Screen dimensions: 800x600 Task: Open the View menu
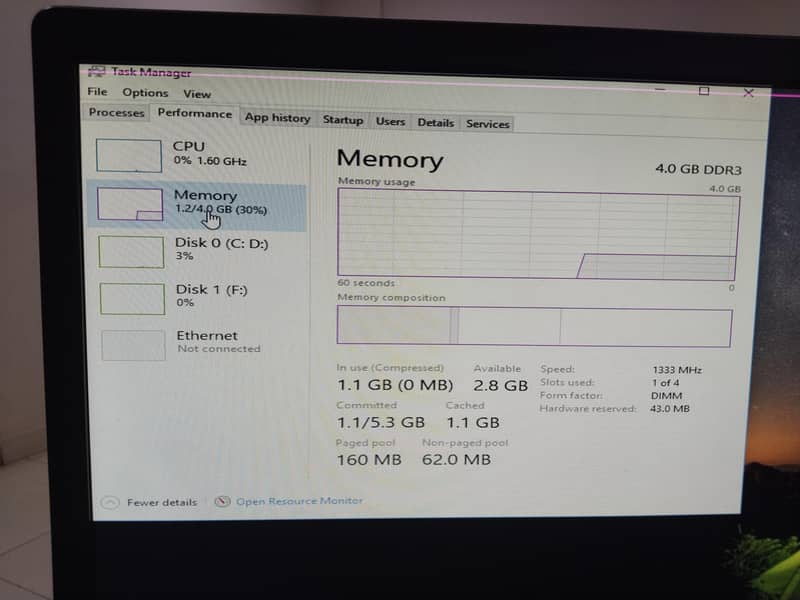197,94
